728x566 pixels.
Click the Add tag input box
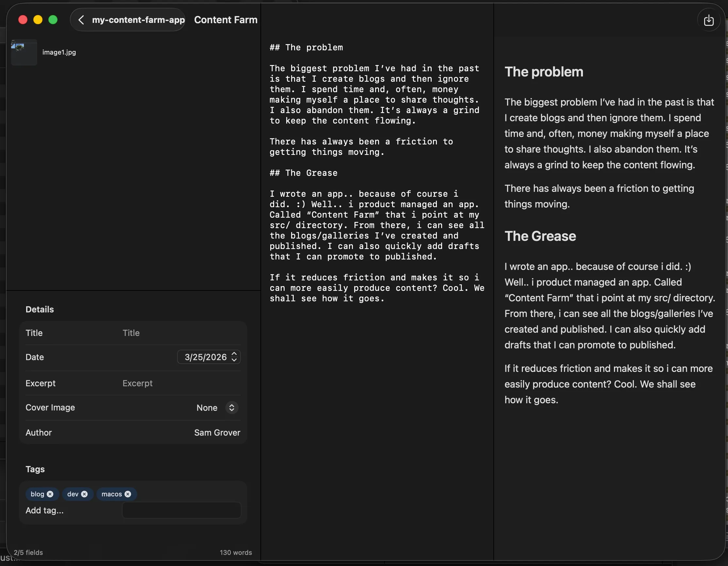click(x=181, y=510)
